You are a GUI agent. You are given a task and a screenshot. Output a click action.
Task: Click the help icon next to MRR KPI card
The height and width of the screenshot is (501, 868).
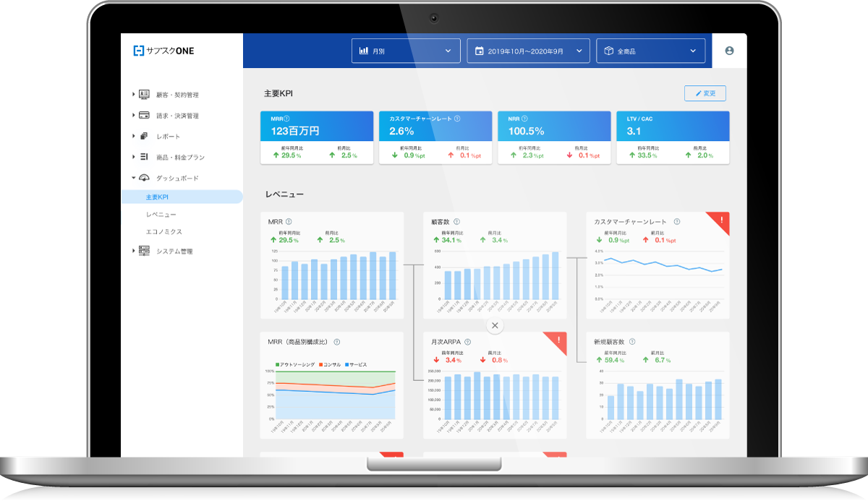287,119
